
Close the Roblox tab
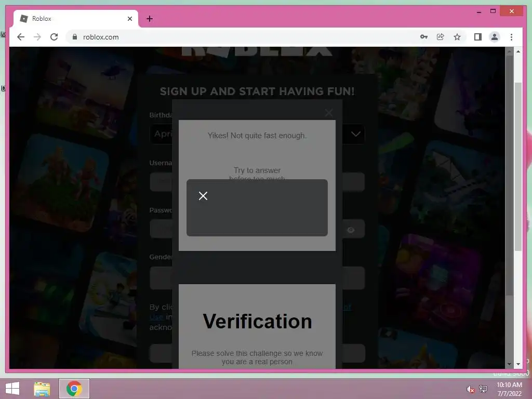pos(129,19)
